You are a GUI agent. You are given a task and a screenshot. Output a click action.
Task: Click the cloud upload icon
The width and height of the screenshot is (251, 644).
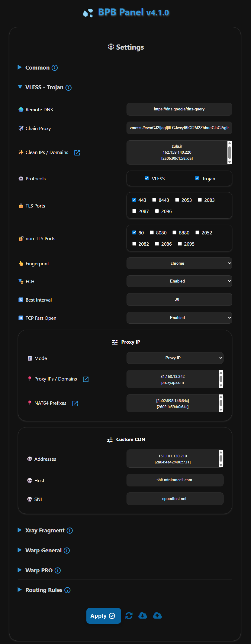tap(157, 616)
